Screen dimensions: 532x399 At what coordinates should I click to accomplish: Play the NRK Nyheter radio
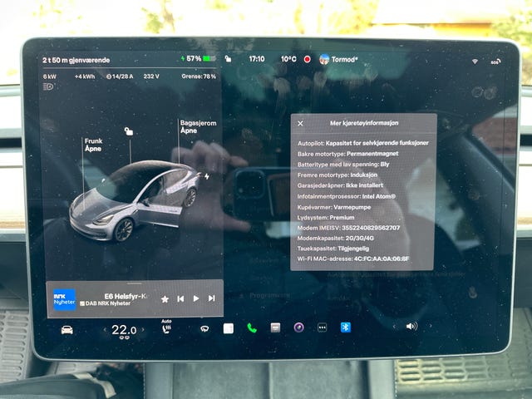196,298
